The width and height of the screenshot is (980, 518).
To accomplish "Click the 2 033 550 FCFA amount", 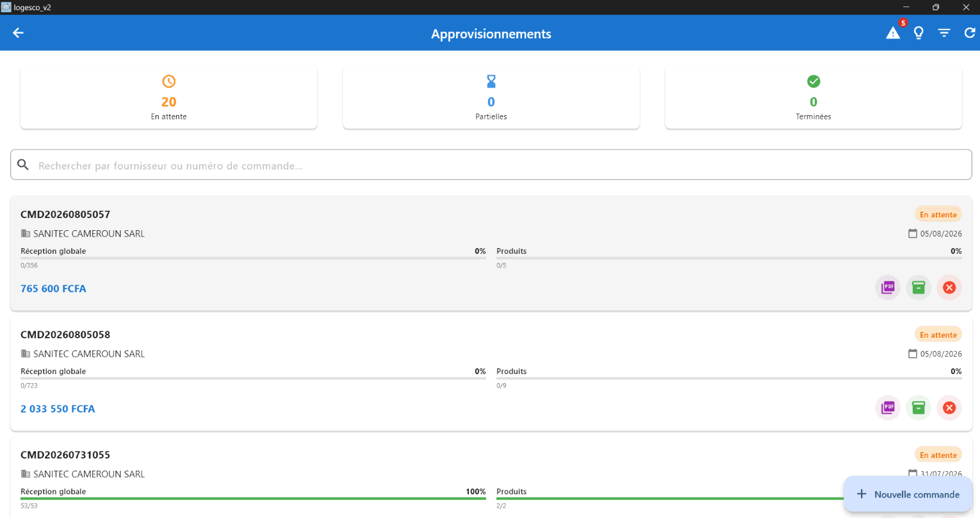I will 58,409.
